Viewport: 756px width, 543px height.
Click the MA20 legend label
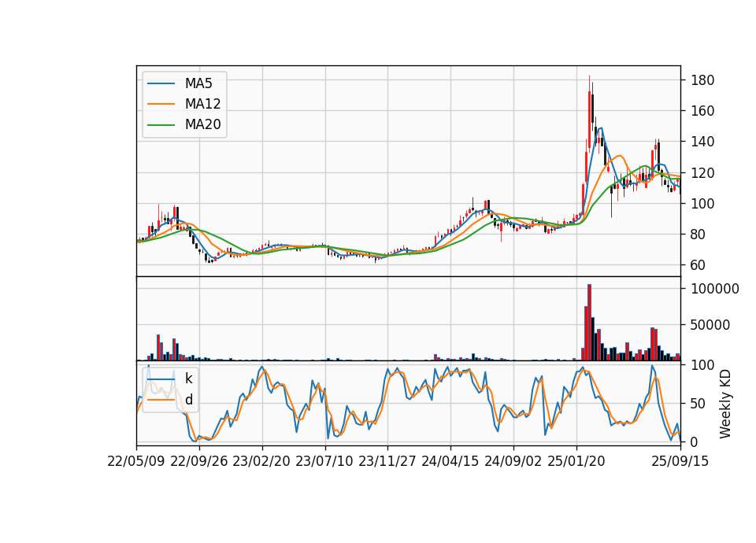click(202, 124)
